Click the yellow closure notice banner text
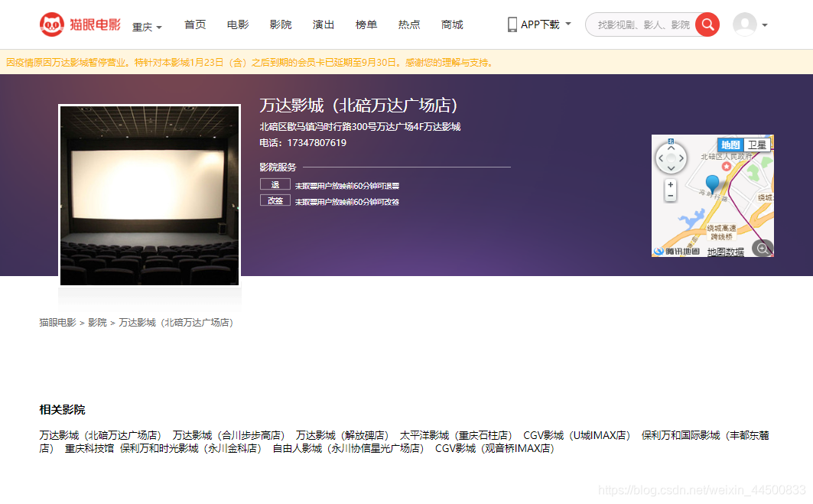 click(x=250, y=62)
